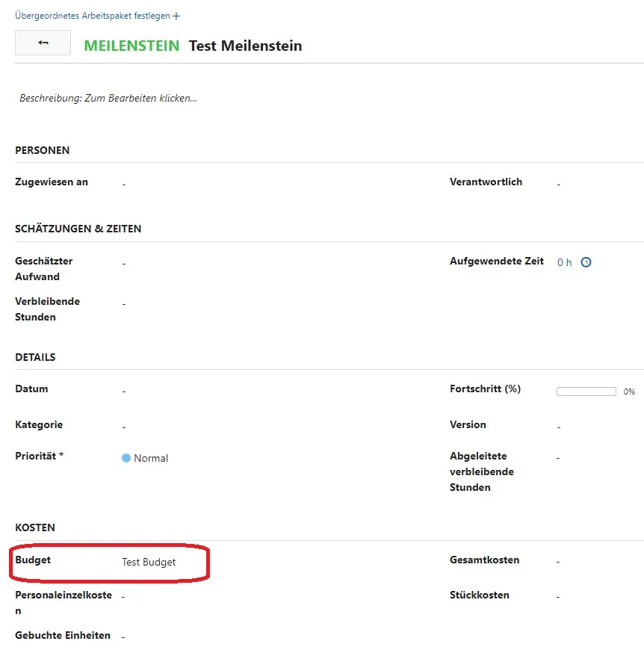Click the plus icon beside parent work package
644x650 pixels.
[x=175, y=15]
